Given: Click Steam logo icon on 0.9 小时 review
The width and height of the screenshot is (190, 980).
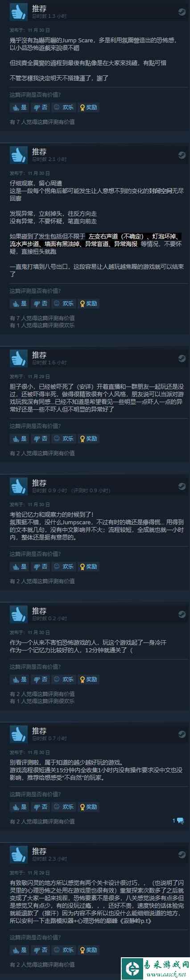Looking at the screenshot, I should pos(182,486).
